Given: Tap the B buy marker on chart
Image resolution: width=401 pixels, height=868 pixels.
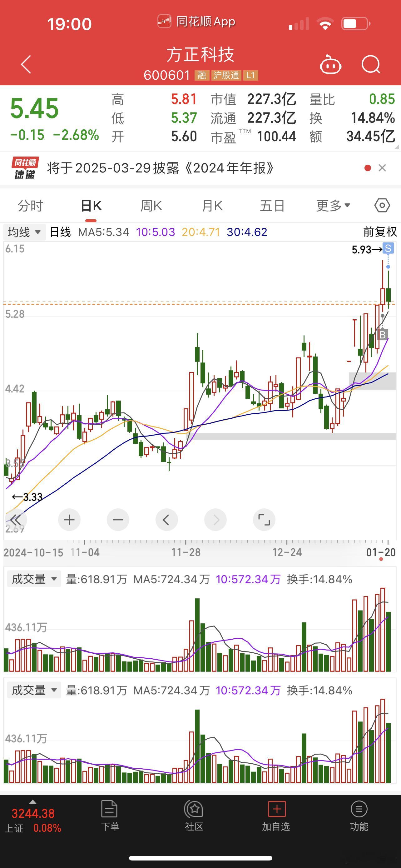Looking at the screenshot, I should (382, 335).
